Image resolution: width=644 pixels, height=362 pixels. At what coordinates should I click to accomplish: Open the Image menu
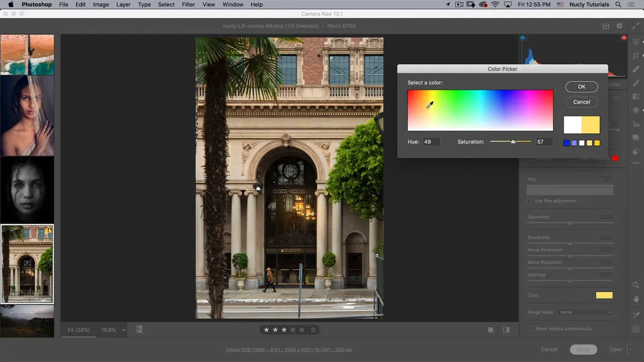[x=101, y=4]
